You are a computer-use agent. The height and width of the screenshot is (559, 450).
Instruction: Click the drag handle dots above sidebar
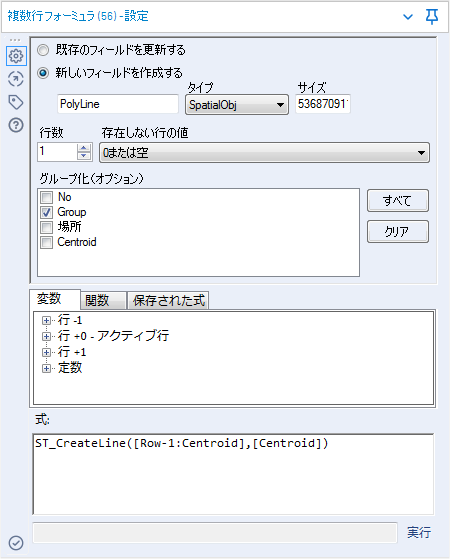pyautogui.click(x=15, y=40)
